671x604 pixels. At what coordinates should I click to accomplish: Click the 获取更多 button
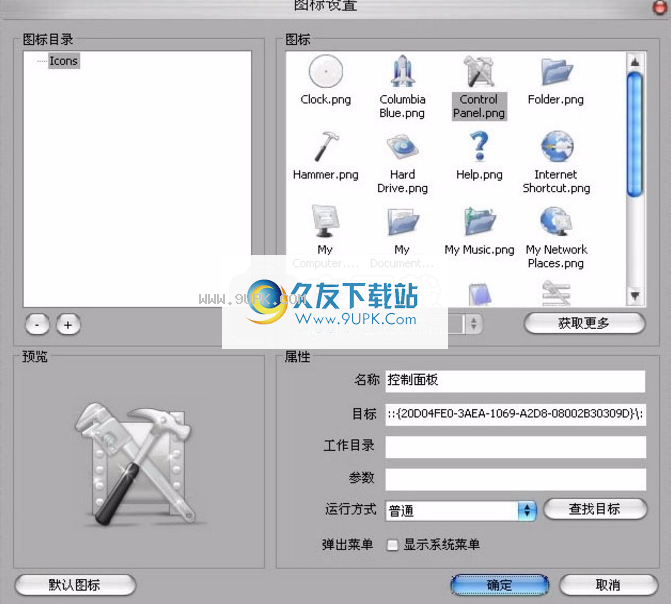pos(584,323)
